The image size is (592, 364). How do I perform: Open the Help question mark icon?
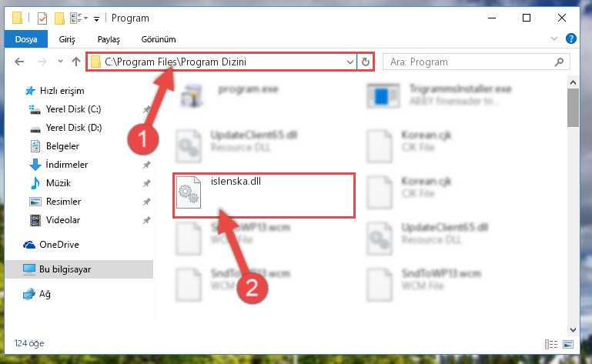[571, 38]
